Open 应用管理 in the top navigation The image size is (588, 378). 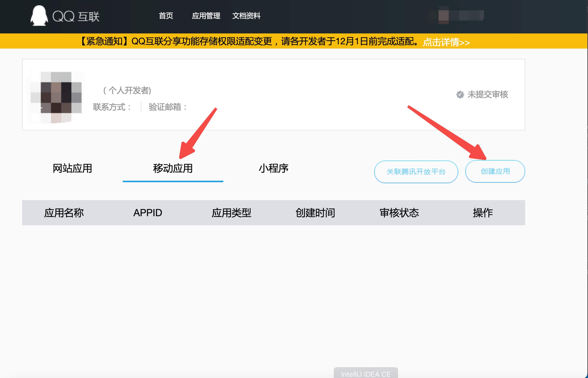click(206, 16)
